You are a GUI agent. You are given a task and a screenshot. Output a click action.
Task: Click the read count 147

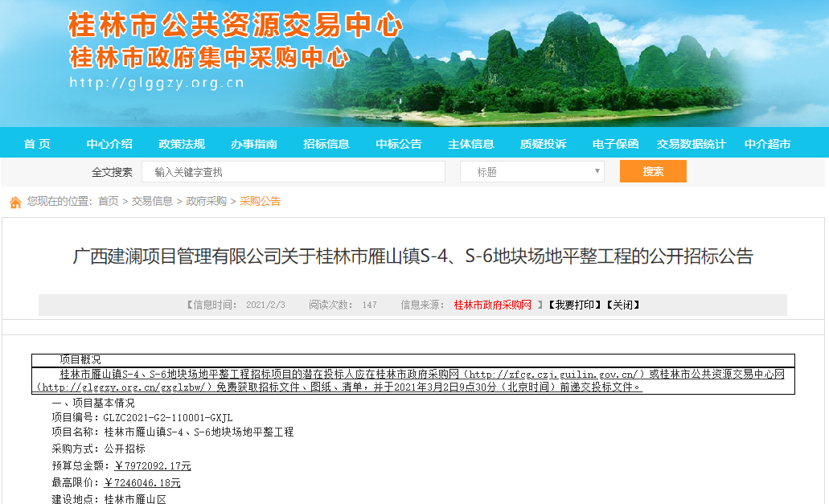(370, 305)
